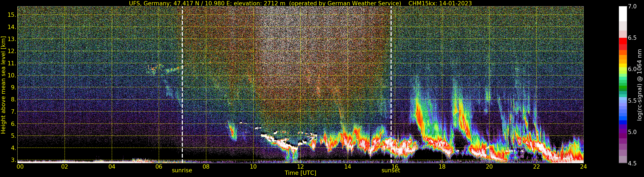
Task: Click the "sunset" label below the axis
Action: tap(391, 171)
